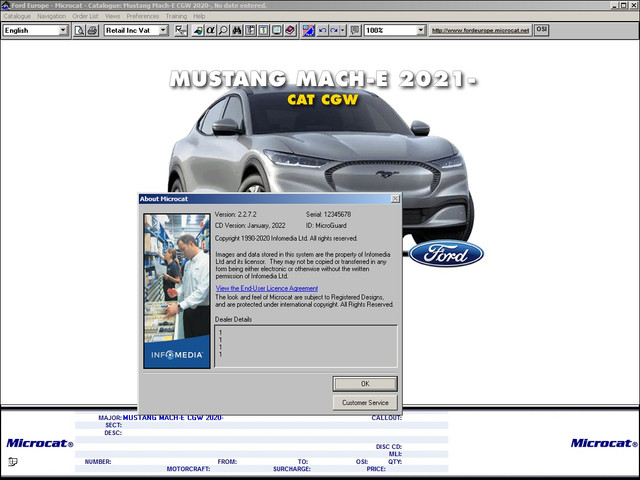Click the OSI toolbar button

541,30
